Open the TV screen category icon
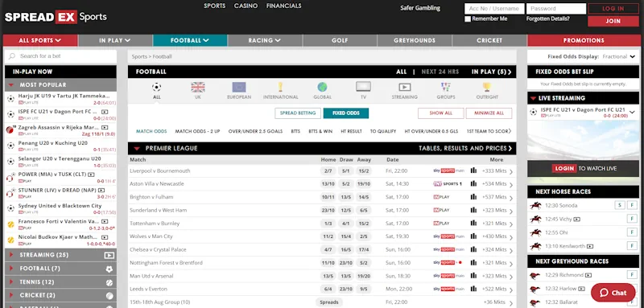This screenshot has height=308, width=644. tap(364, 87)
